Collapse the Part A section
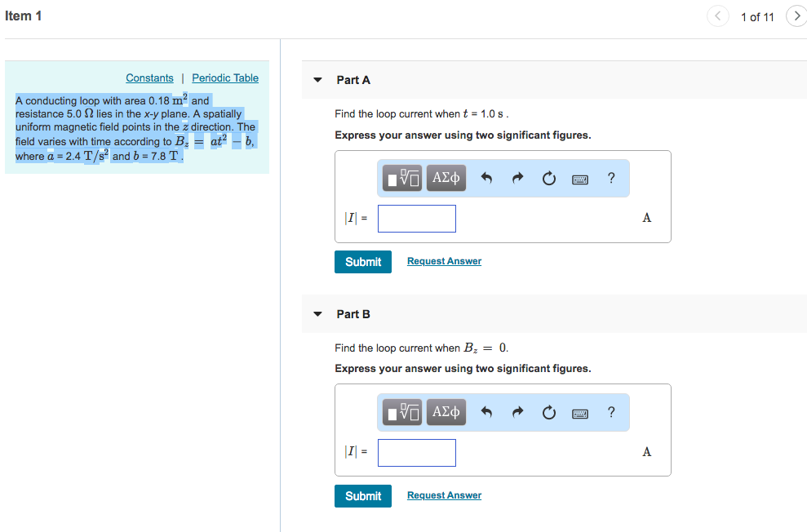 (317, 80)
